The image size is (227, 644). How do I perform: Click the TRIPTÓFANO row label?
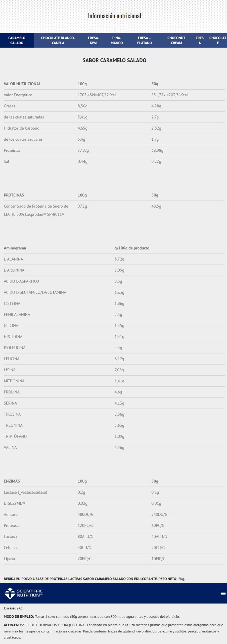pyautogui.click(x=15, y=436)
